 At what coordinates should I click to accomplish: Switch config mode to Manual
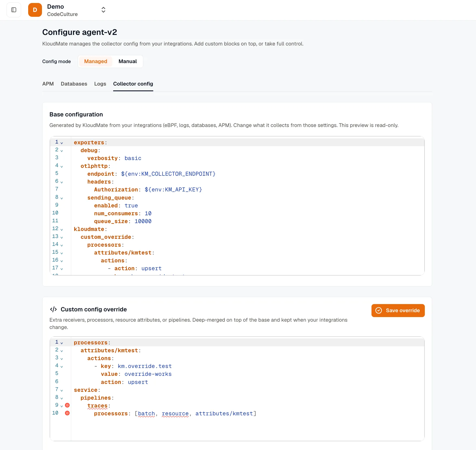[x=128, y=61]
